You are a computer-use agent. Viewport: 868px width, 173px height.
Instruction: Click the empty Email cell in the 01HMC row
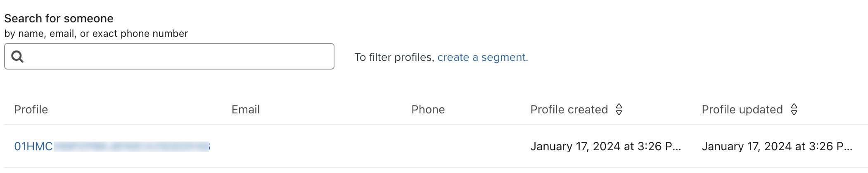[x=289, y=147]
